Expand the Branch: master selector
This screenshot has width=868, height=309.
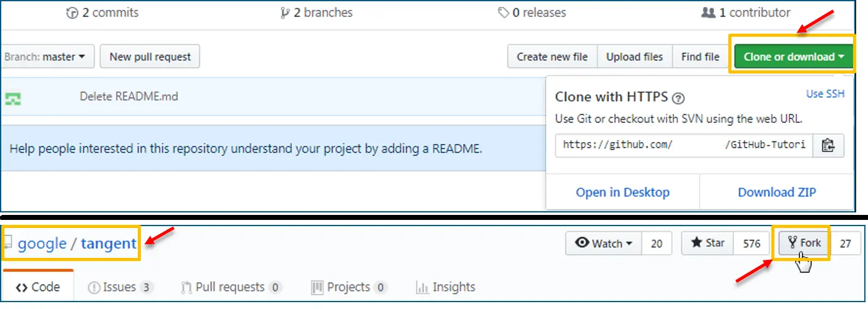[47, 57]
